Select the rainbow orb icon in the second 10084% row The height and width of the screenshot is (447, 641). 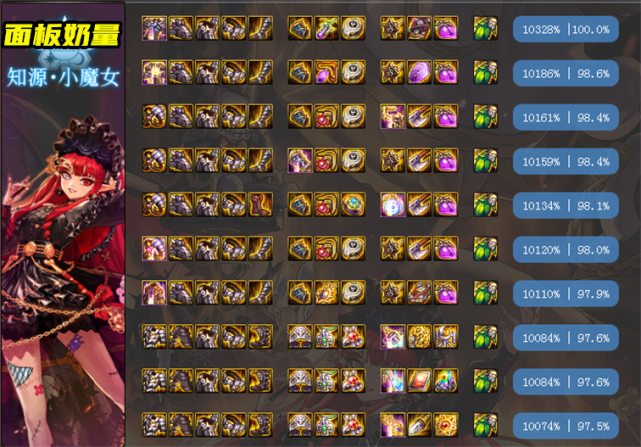pos(446,381)
